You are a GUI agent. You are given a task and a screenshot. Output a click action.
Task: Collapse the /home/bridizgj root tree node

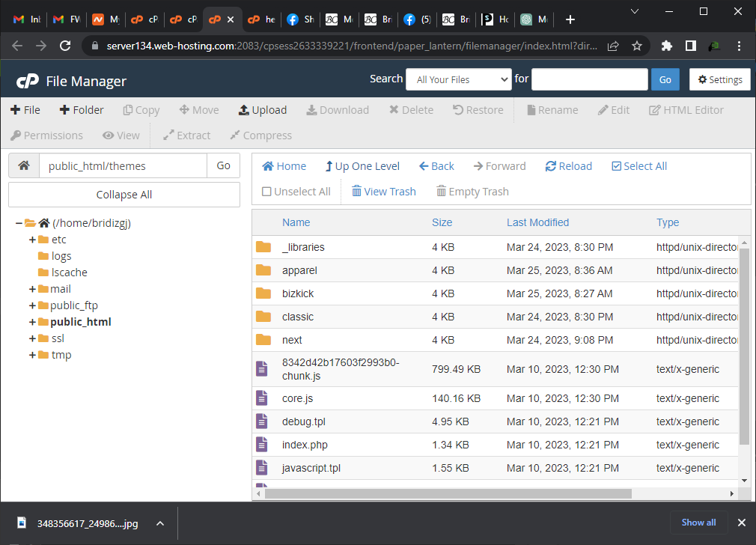point(19,223)
